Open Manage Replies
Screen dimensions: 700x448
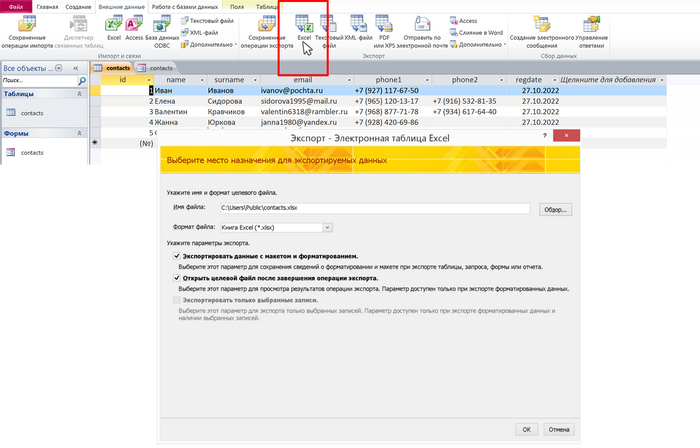click(592, 31)
